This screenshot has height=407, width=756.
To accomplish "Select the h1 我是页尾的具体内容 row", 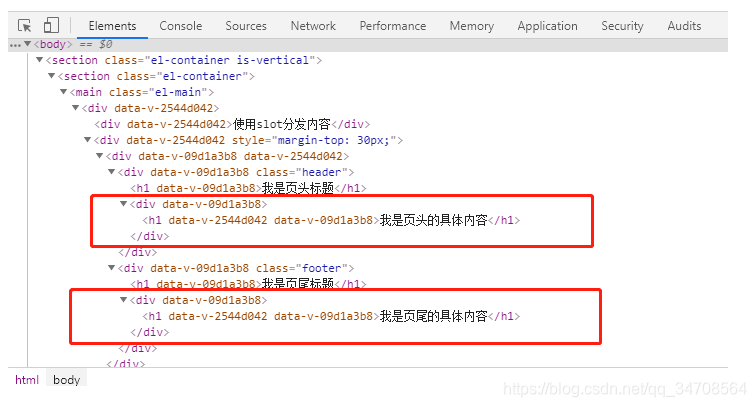I will pyautogui.click(x=331, y=316).
